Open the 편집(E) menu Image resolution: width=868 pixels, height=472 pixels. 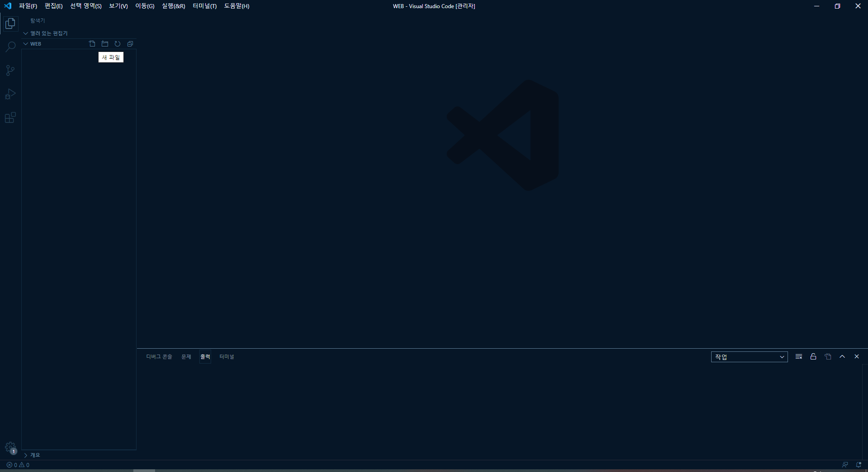coord(54,6)
